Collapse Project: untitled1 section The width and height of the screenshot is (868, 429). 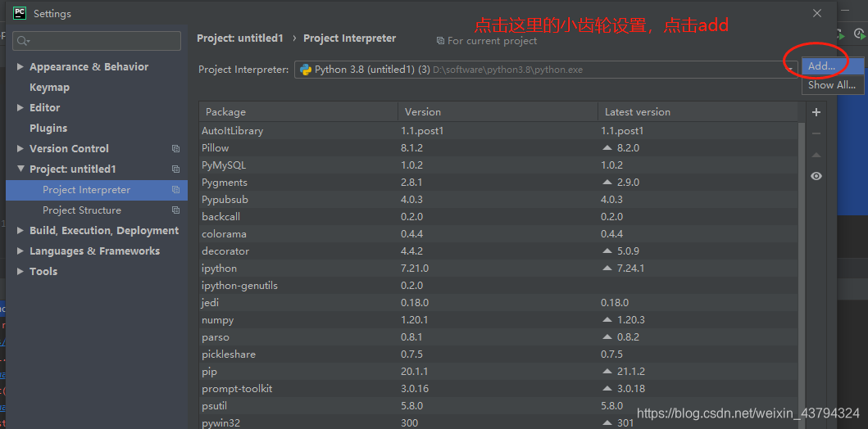(20, 169)
